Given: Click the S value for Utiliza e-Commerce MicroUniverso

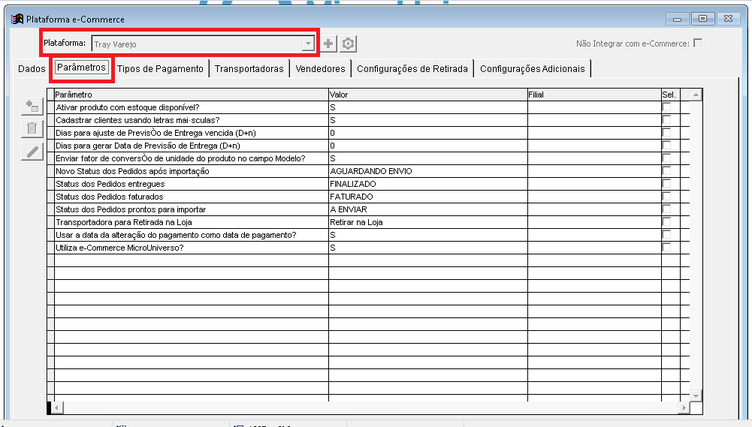Looking at the screenshot, I should [428, 248].
